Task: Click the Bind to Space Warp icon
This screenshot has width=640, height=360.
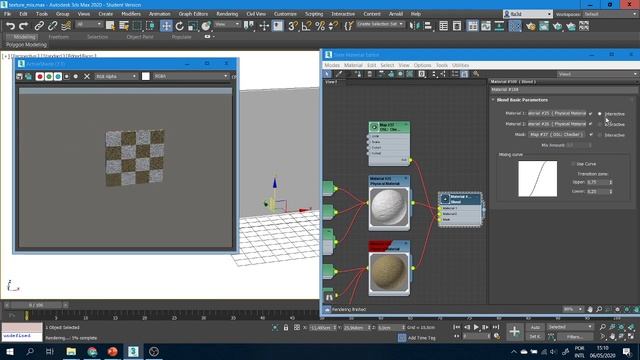Action: pyautogui.click(x=66, y=26)
